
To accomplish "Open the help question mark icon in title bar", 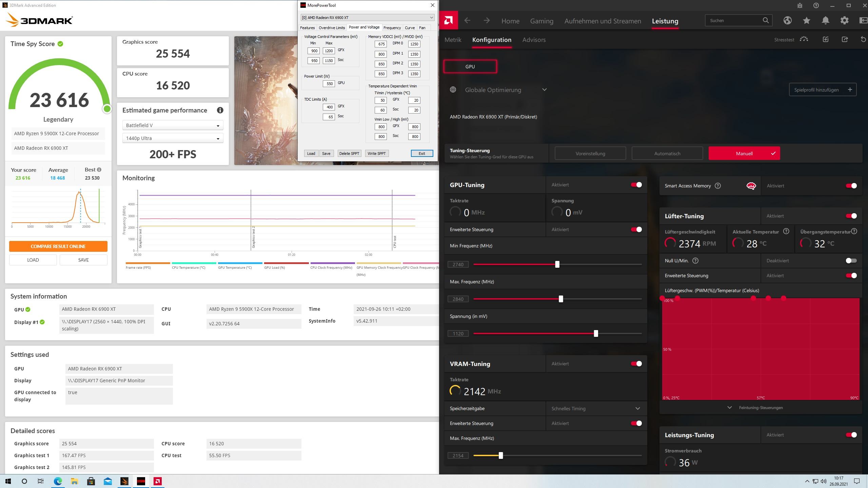I will tap(816, 5).
